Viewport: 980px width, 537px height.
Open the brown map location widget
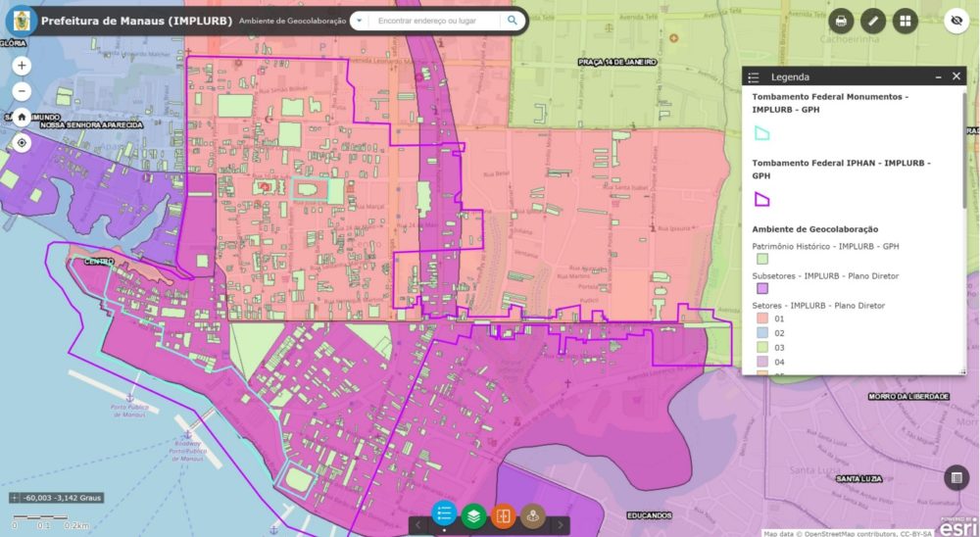532,515
